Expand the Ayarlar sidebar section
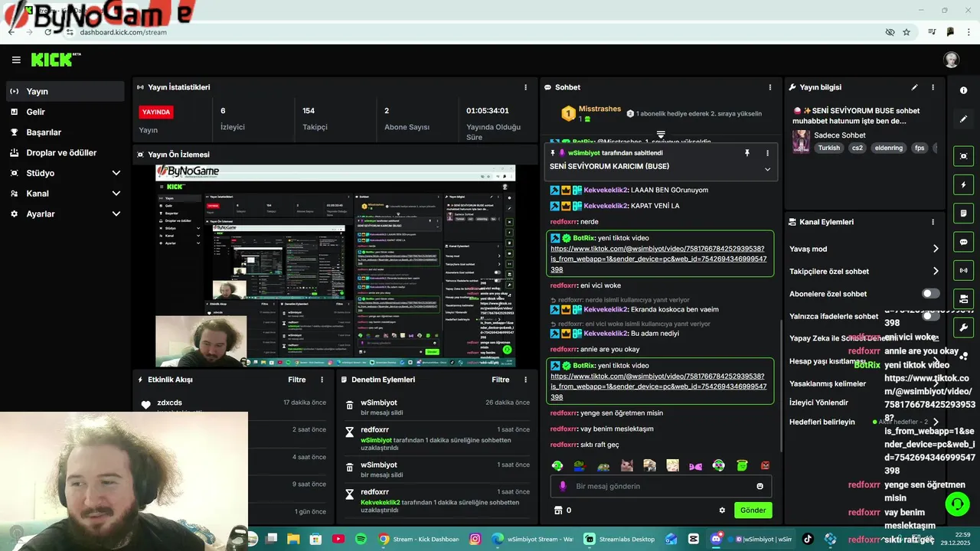Screen dimensions: 980x551 pos(116,214)
